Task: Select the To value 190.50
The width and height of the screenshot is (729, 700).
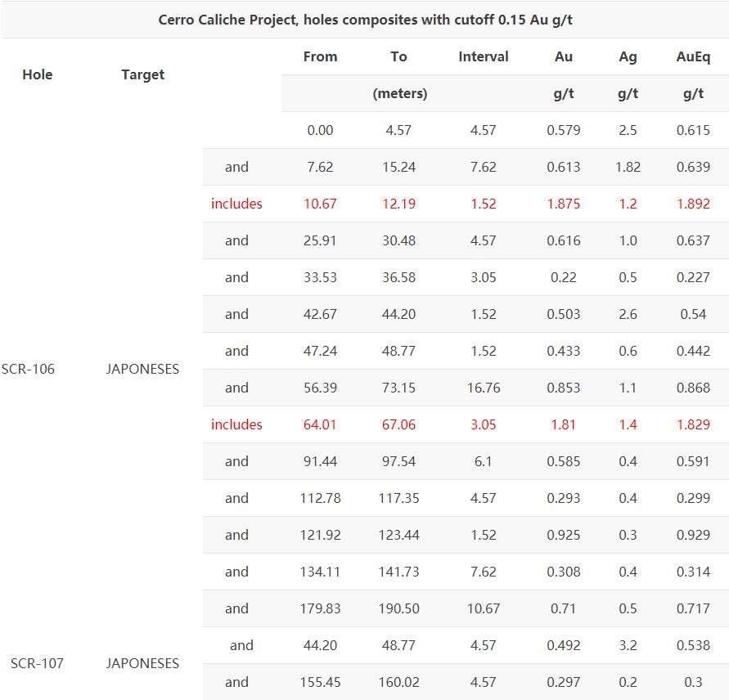Action: (398, 608)
